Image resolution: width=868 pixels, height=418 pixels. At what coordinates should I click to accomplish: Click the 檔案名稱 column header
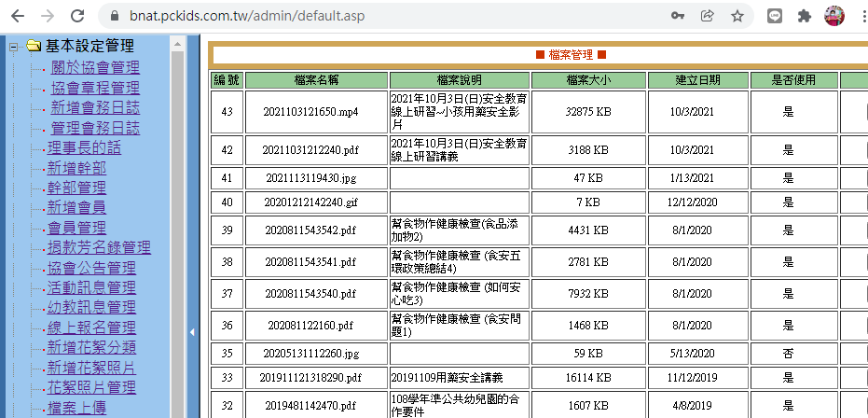coord(317,79)
